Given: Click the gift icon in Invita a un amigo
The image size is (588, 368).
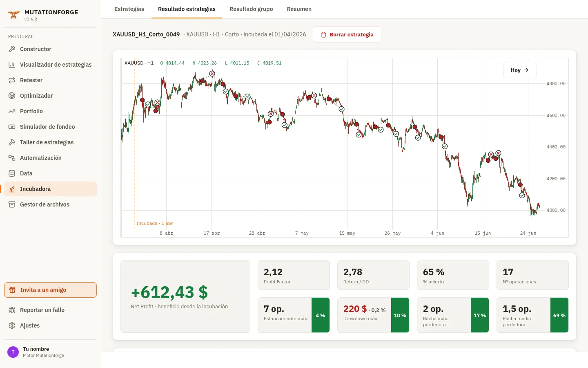Looking at the screenshot, I should 12,290.
